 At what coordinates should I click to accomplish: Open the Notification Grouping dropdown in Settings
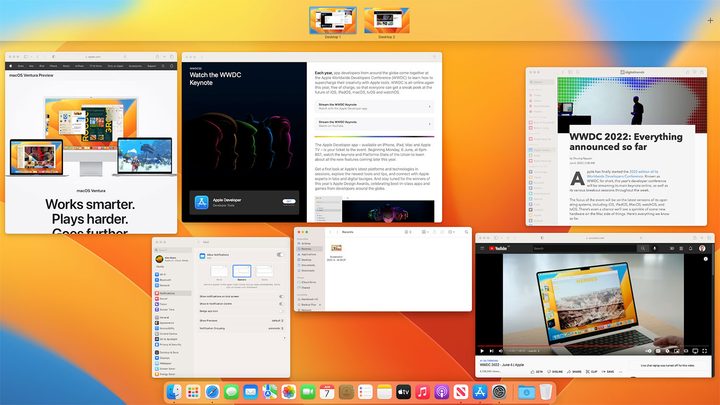pyautogui.click(x=276, y=328)
